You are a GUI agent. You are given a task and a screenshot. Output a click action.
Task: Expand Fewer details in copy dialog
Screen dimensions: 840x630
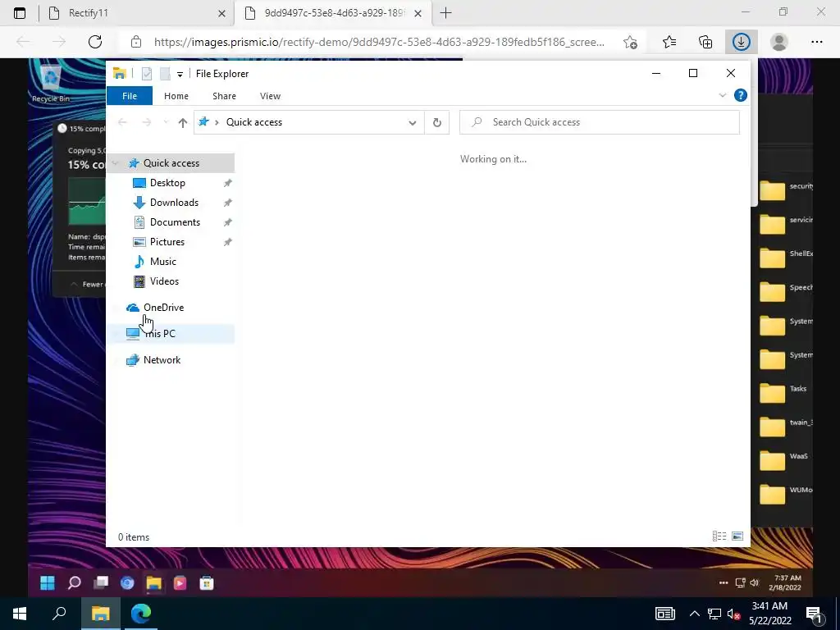pyautogui.click(x=87, y=284)
